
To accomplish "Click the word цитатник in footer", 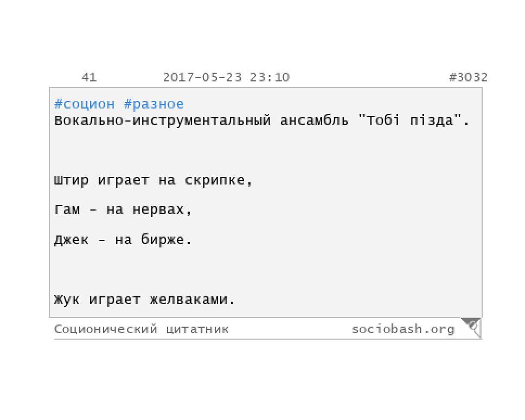I will pyautogui.click(x=197, y=329).
